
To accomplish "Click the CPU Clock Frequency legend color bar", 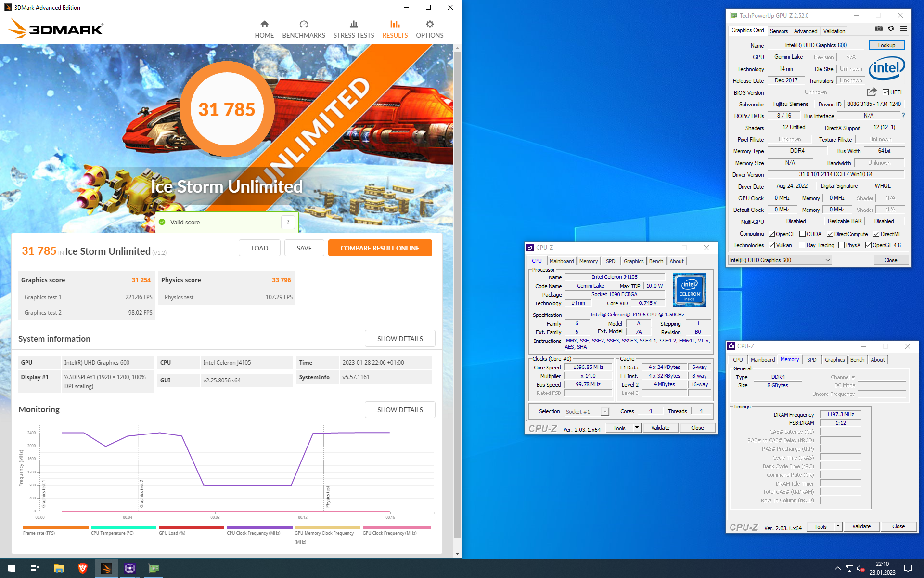I will pyautogui.click(x=259, y=528).
